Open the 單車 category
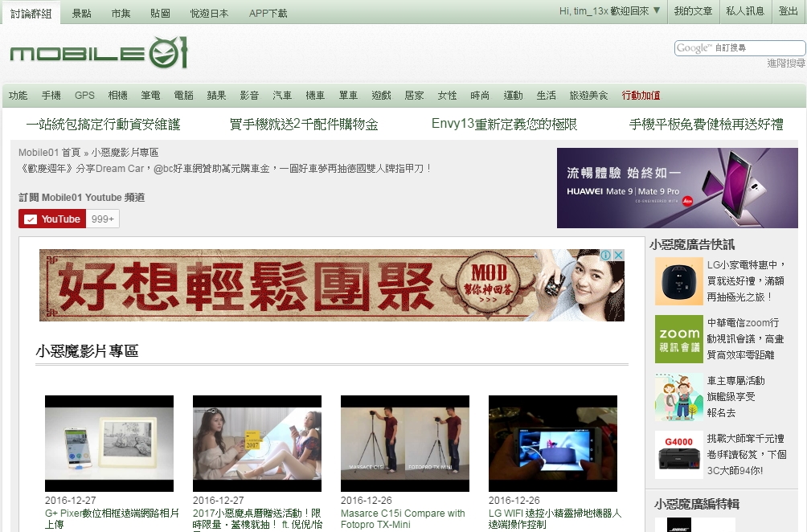This screenshot has width=807, height=532. (348, 95)
